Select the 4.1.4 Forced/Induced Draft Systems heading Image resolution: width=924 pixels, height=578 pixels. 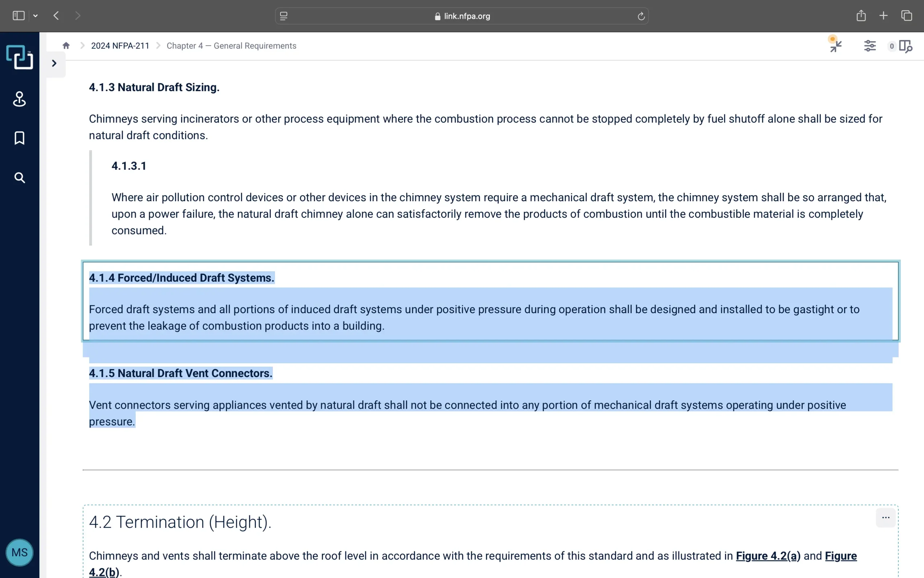[182, 278]
